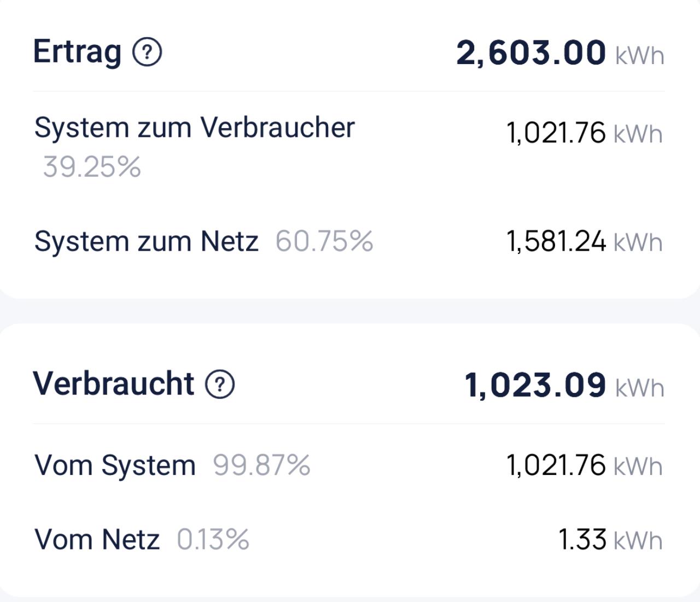
Task: Select the 1,023.09 kWh consumed total
Action: tap(535, 385)
